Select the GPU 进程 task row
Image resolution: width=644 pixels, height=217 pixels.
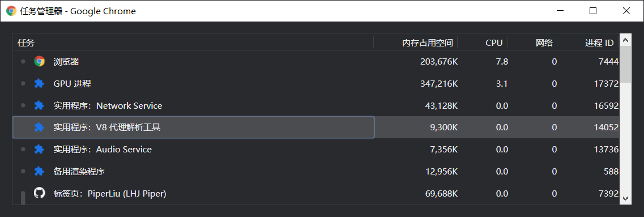[x=316, y=83]
